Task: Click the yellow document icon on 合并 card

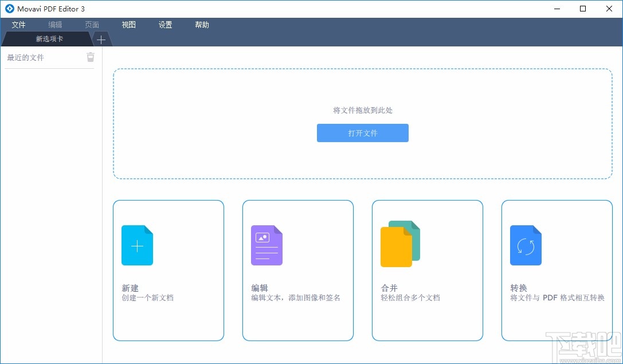Action: coord(394,248)
